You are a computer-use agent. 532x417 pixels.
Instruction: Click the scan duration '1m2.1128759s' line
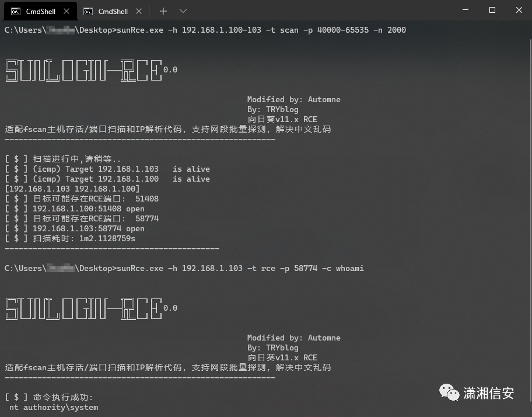(70, 238)
